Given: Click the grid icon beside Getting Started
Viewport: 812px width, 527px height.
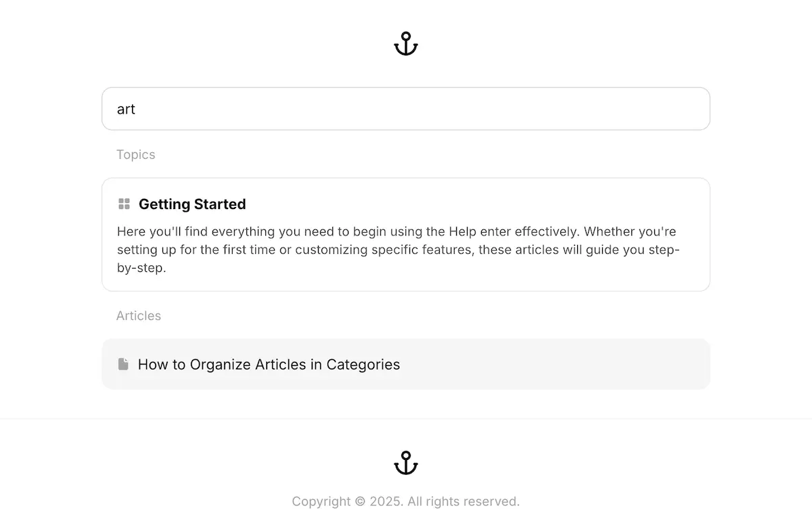Looking at the screenshot, I should [124, 204].
